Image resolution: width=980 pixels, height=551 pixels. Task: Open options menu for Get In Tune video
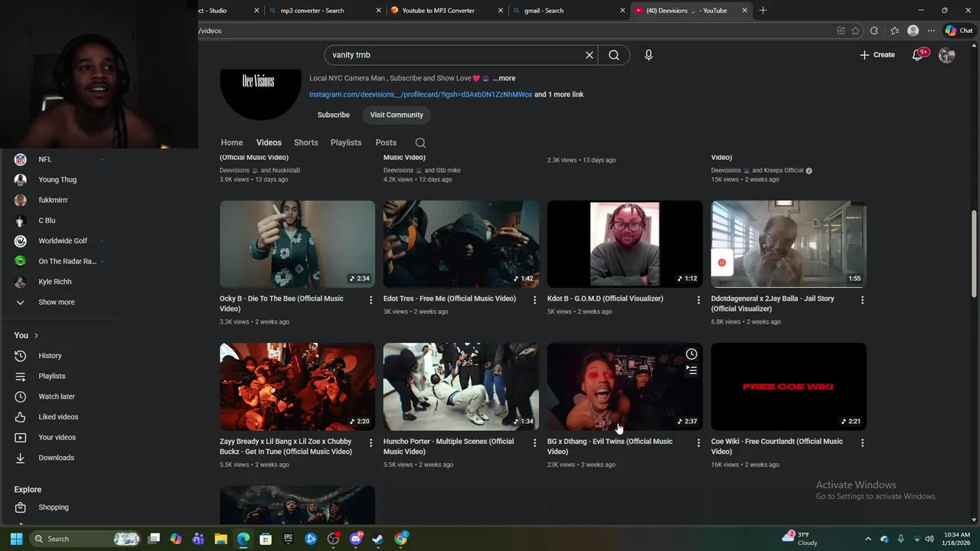(x=371, y=443)
